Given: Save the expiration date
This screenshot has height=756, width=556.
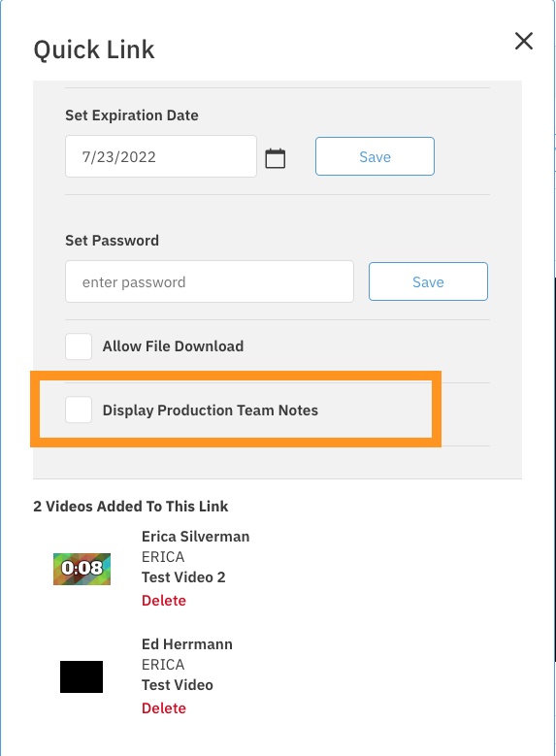Looking at the screenshot, I should (x=375, y=156).
